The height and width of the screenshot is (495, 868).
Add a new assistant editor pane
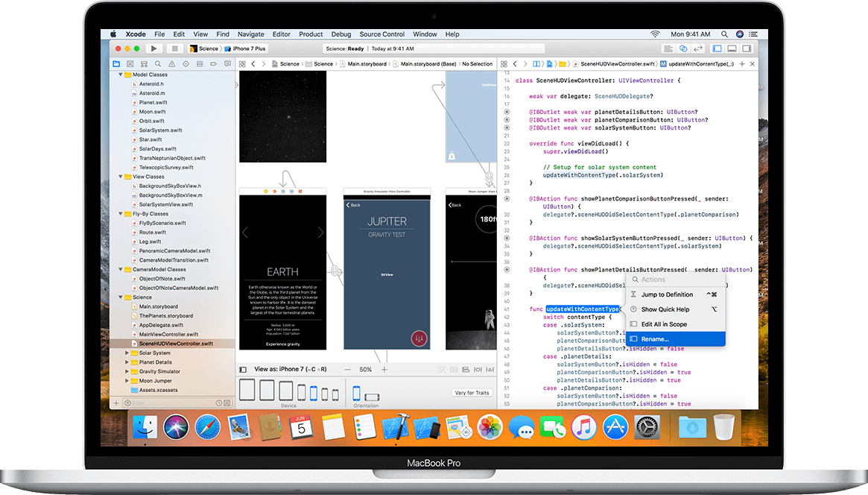coord(742,64)
